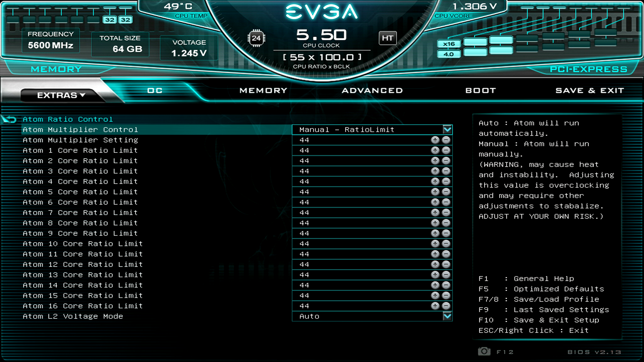Screen dimensions: 644x362
Task: Click the F10 Save & Exit Setup line
Action: click(539, 320)
